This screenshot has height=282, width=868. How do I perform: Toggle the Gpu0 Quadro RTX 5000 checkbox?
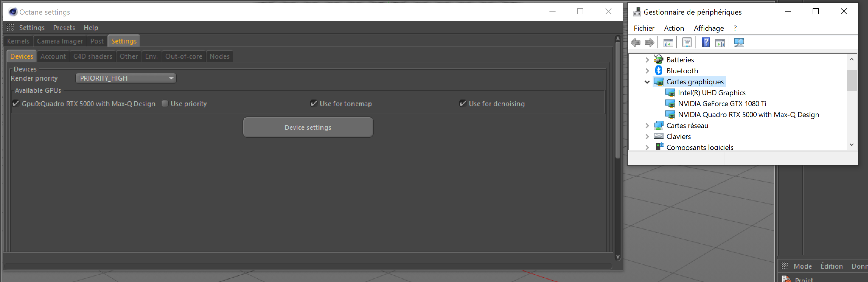16,103
